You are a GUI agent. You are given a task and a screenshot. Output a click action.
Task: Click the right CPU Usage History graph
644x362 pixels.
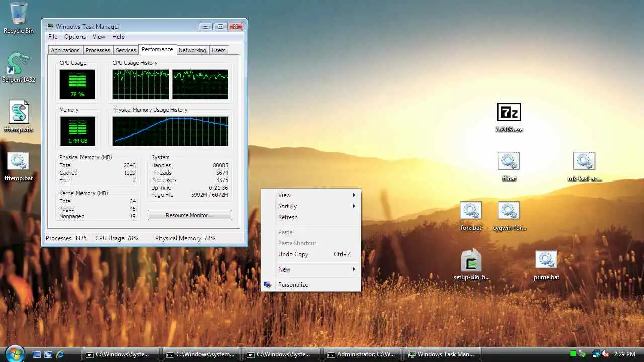tap(200, 84)
